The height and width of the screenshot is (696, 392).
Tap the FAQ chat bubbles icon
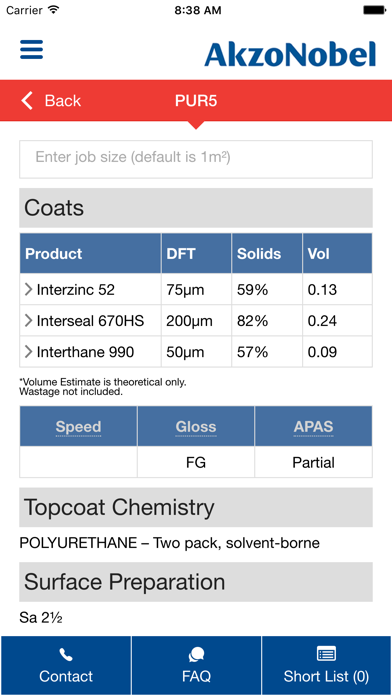[x=196, y=654]
